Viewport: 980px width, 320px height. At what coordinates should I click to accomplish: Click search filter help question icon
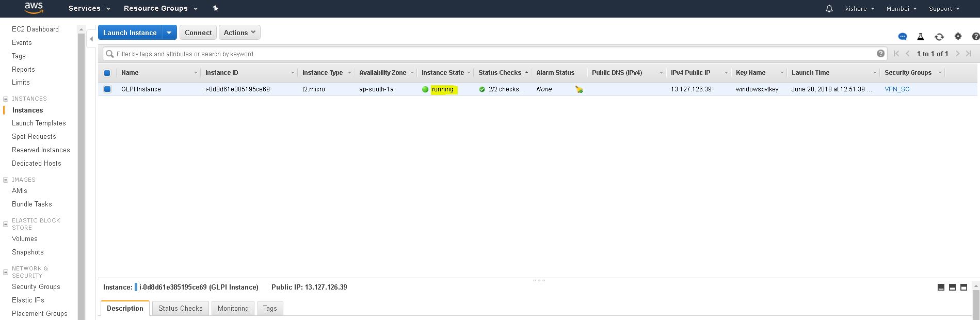880,54
